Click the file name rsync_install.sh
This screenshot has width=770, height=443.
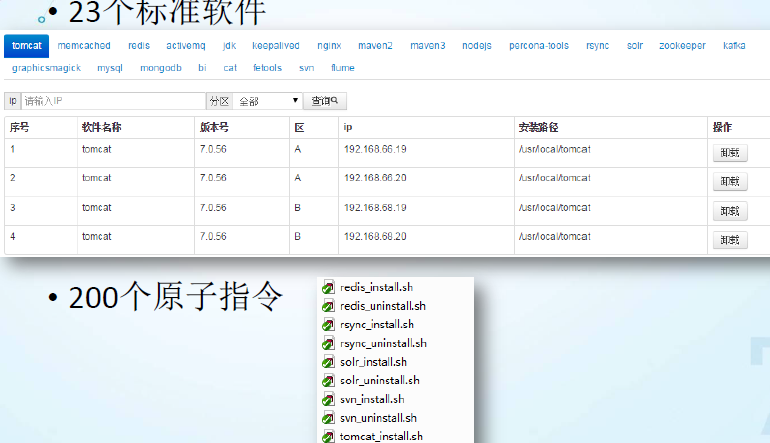tap(377, 325)
